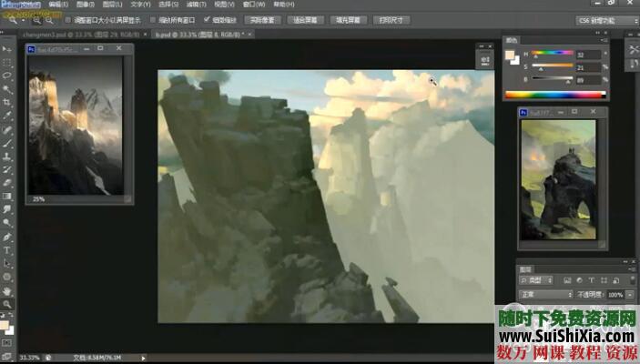Enable the 调整窗口大小以满屏显示 checkbox
Image resolution: width=640 pixels, height=364 pixels.
[67, 18]
